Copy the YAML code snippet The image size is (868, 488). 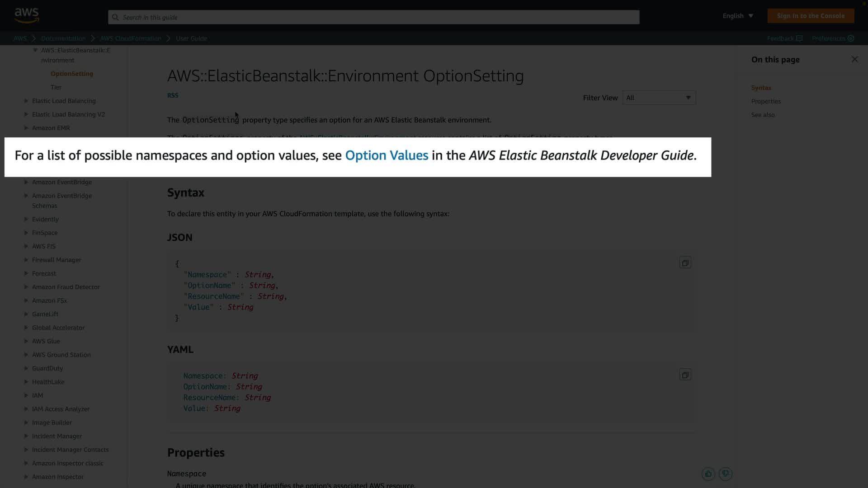click(685, 375)
